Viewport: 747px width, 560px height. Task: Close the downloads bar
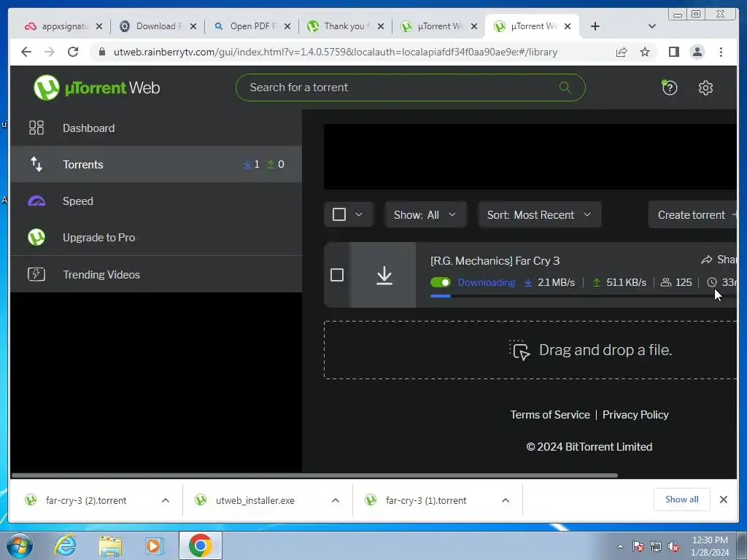click(723, 499)
